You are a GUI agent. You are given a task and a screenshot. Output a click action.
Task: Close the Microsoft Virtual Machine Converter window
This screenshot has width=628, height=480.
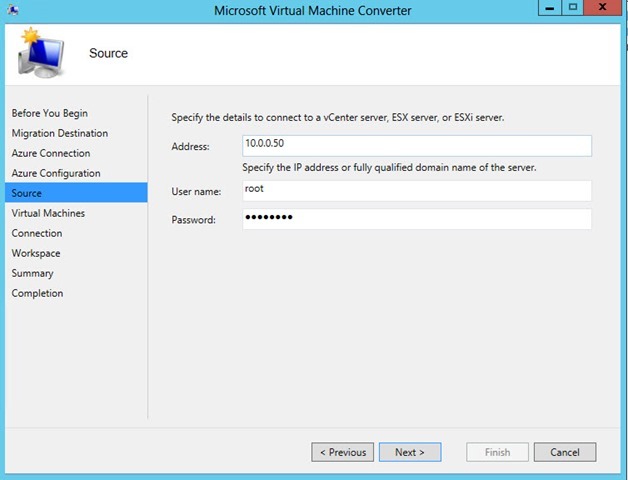603,8
